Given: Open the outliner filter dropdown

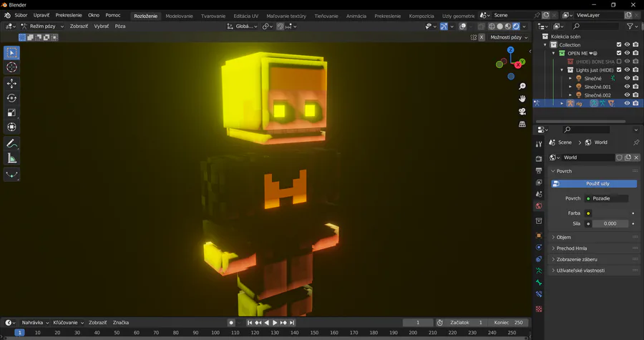Looking at the screenshot, I should [x=632, y=26].
